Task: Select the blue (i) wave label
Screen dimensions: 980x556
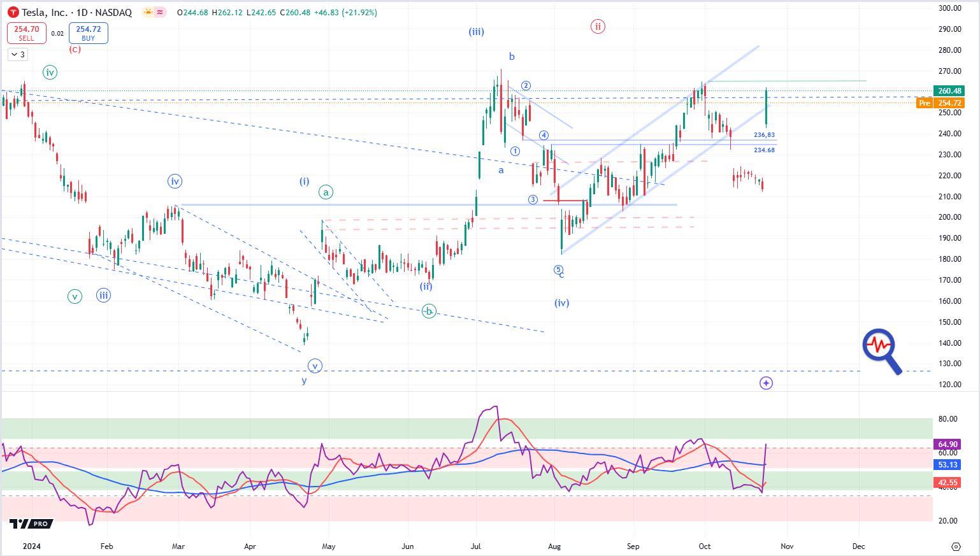Action: [305, 181]
